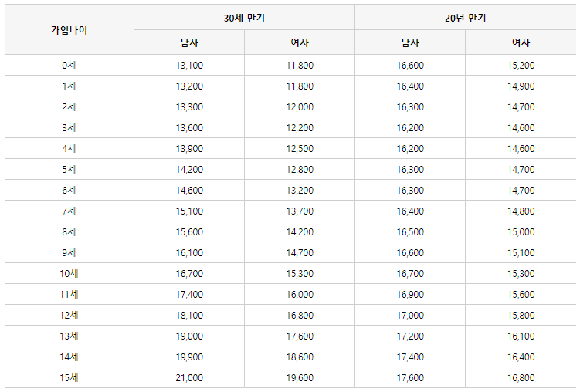Select 남자 subheader under 30세 만기
580x392 pixels.
pyautogui.click(x=189, y=42)
